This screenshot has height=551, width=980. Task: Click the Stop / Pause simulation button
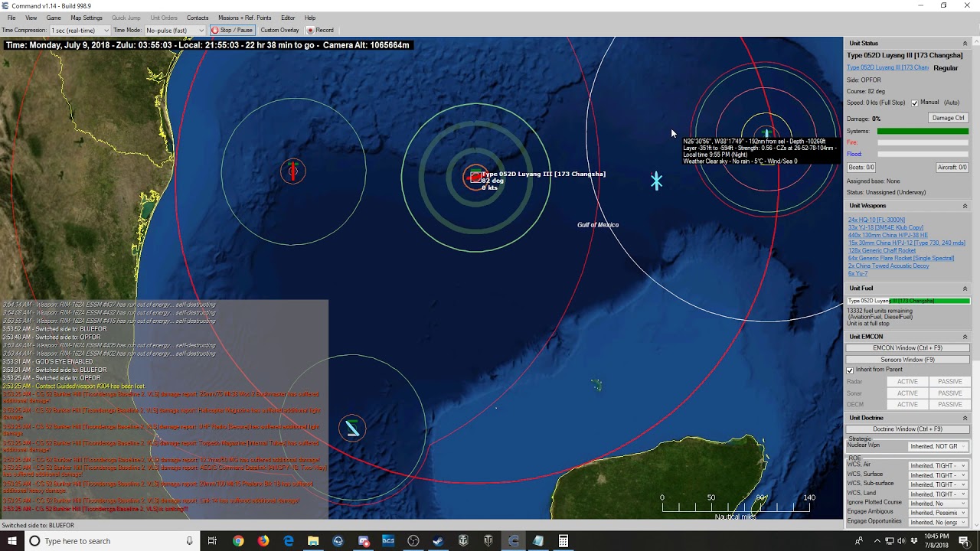pos(232,31)
